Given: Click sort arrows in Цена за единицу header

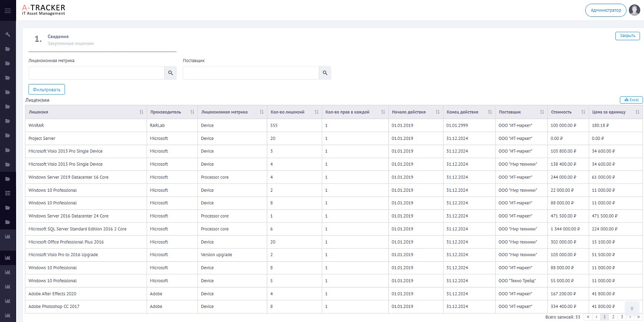Looking at the screenshot, I should (x=638, y=112).
